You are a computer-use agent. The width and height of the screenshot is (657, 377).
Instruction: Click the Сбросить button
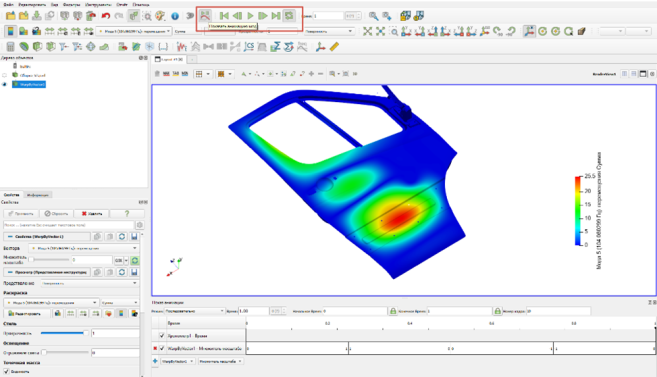point(56,213)
